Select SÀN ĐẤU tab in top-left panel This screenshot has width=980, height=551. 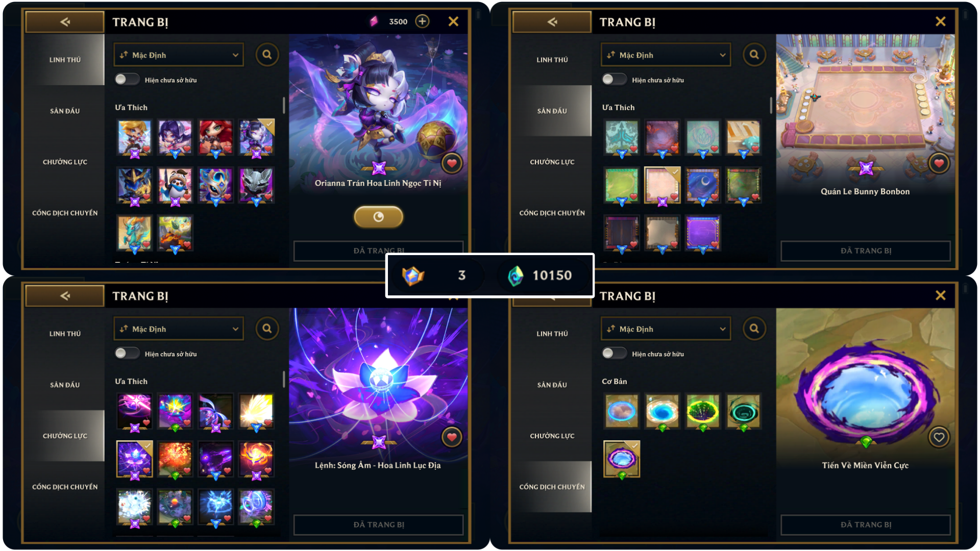click(x=65, y=111)
